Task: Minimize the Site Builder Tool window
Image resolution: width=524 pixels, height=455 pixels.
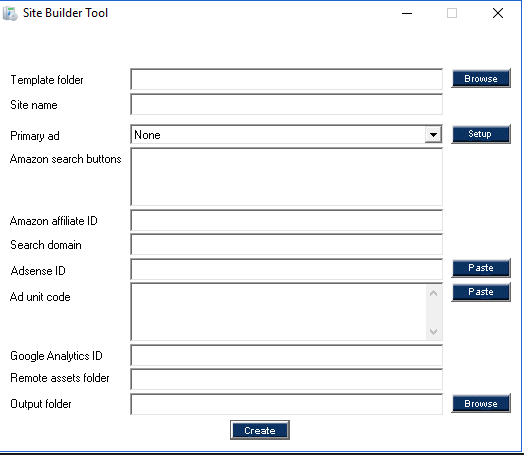Action: [407, 13]
